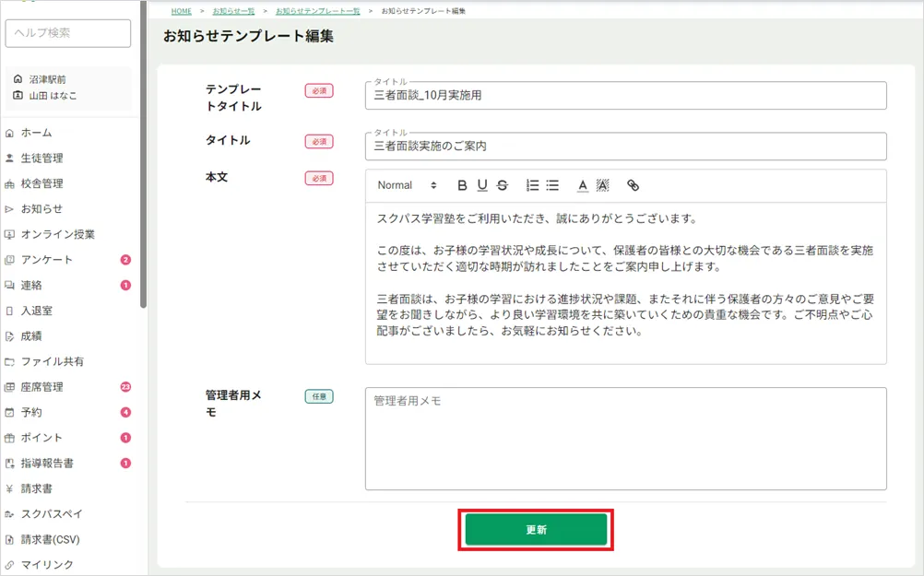Open the text background color picker

tap(602, 185)
